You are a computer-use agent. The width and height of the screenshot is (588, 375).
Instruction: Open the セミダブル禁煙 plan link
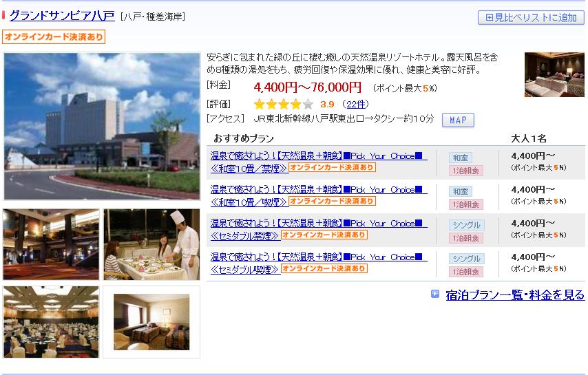tap(318, 229)
